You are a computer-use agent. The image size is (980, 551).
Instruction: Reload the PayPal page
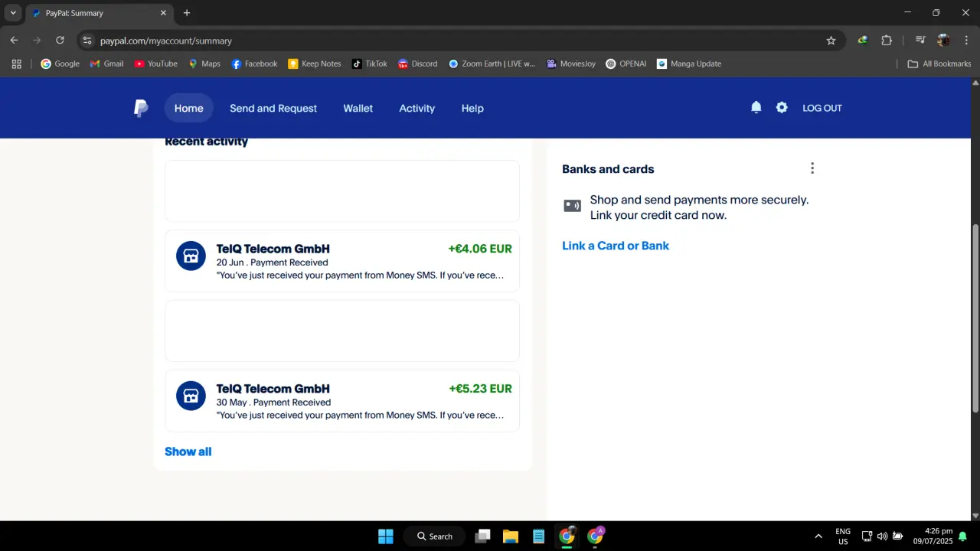click(60, 41)
